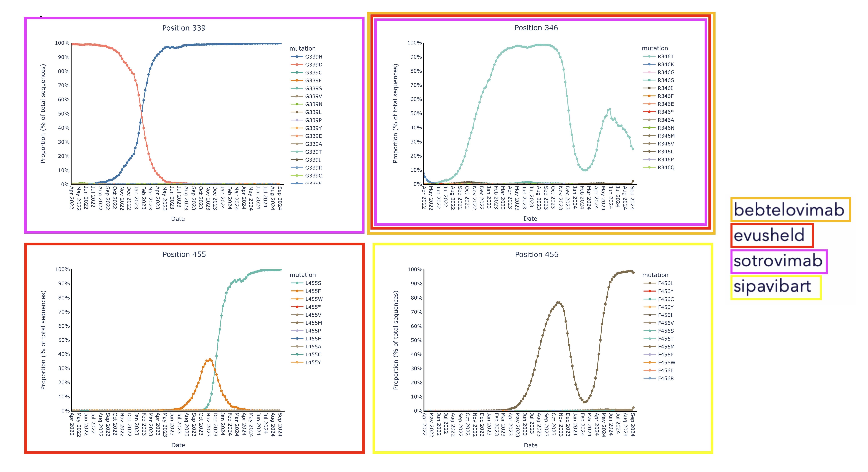Image resolution: width=868 pixels, height=472 pixels.
Task: Toggle G339D trace in Position 339 legend
Action: [307, 65]
